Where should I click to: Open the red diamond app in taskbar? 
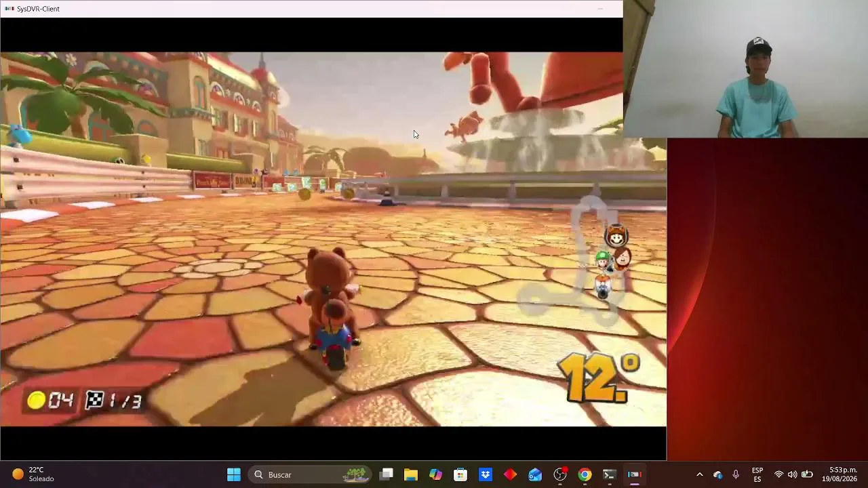(x=510, y=474)
